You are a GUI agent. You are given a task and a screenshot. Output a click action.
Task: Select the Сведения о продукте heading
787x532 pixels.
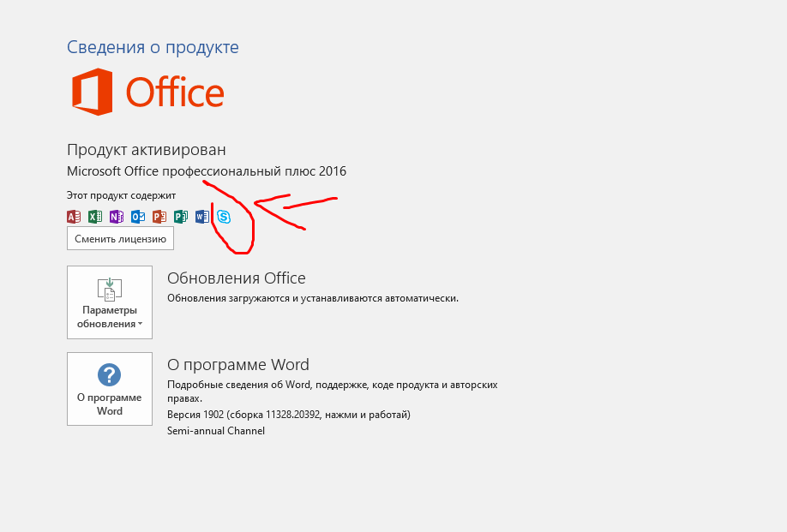click(153, 47)
